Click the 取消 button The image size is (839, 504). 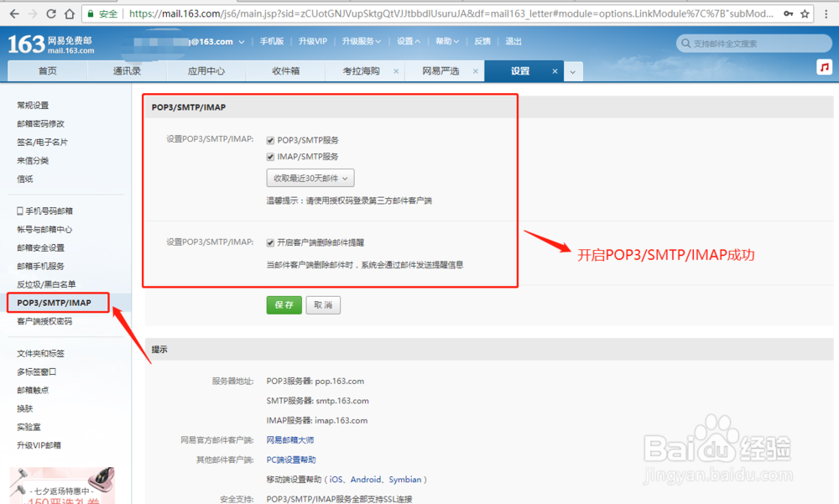(x=323, y=305)
